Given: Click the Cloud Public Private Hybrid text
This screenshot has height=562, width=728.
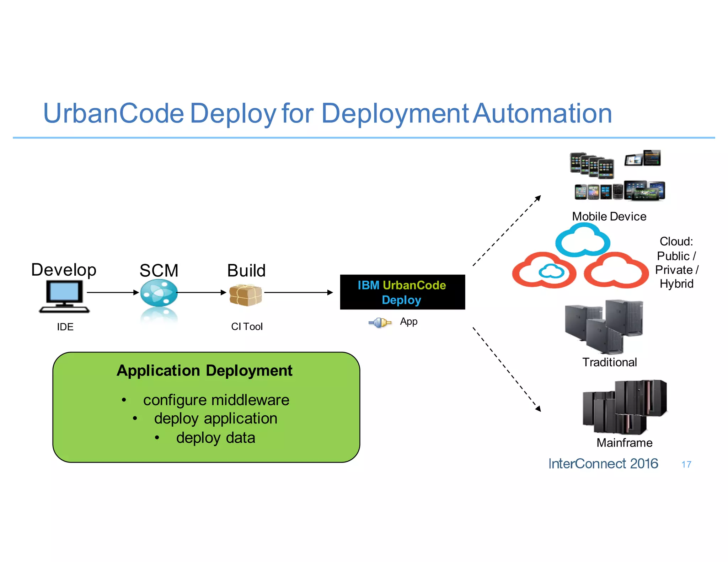Looking at the screenshot, I should pyautogui.click(x=676, y=263).
